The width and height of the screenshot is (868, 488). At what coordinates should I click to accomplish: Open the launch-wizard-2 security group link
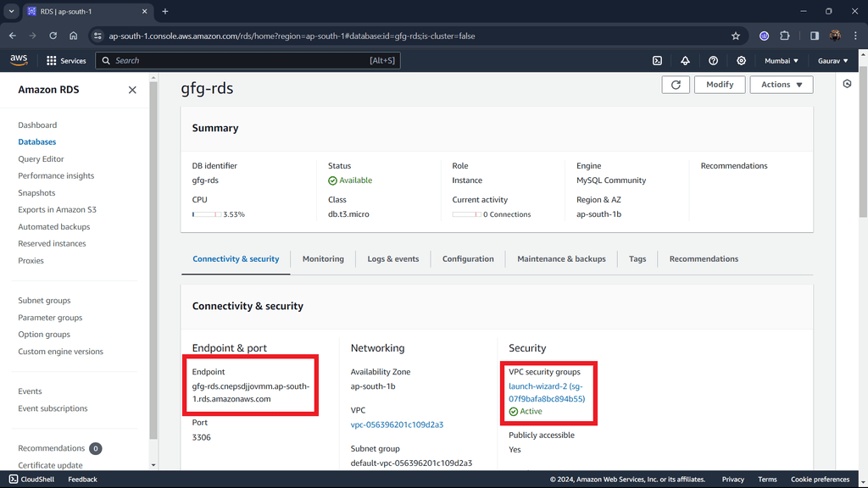[x=547, y=391]
